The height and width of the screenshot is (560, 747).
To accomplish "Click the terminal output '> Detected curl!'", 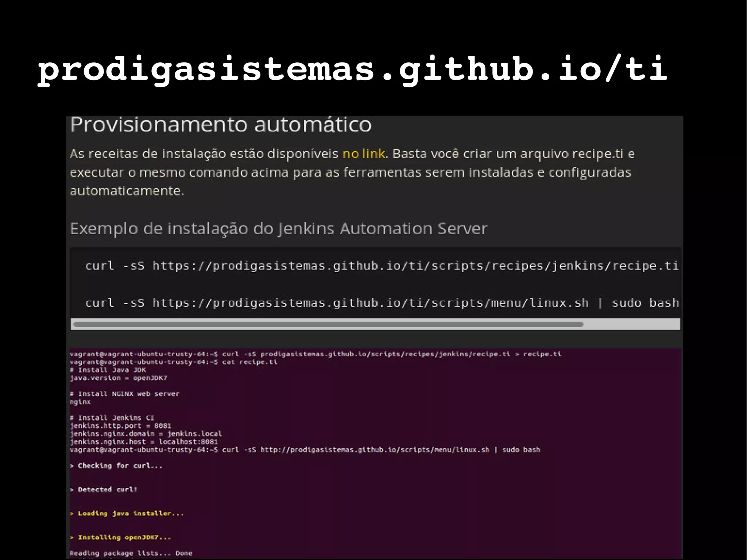I will tap(104, 490).
